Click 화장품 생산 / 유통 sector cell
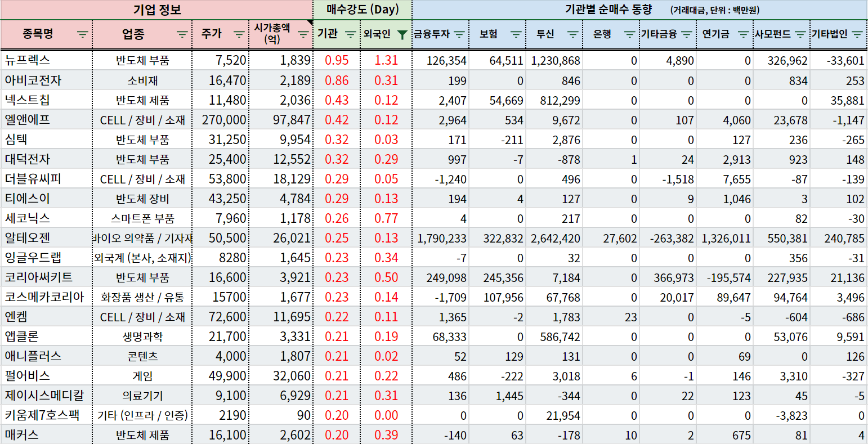Viewport: 868px width, 444px height. pyautogui.click(x=142, y=297)
